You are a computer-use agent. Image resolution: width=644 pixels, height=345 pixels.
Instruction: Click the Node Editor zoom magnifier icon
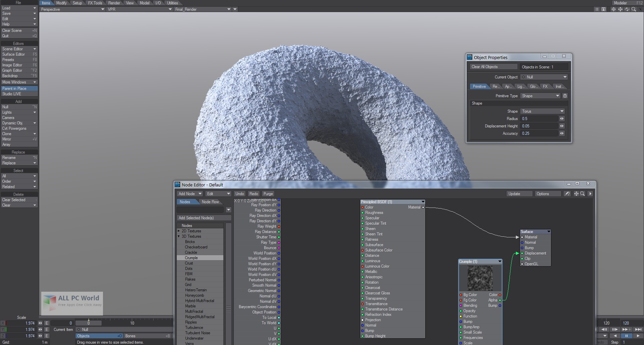tap(583, 194)
